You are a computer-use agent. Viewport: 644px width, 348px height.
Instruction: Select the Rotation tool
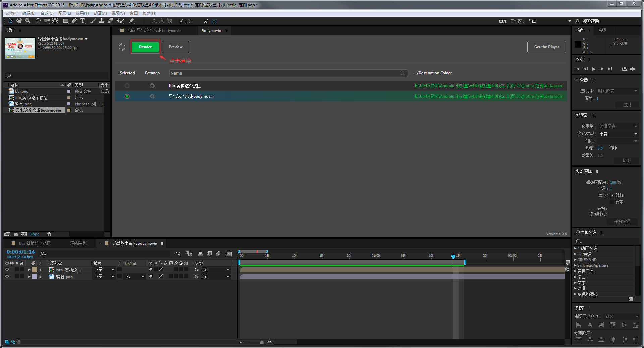click(x=38, y=21)
